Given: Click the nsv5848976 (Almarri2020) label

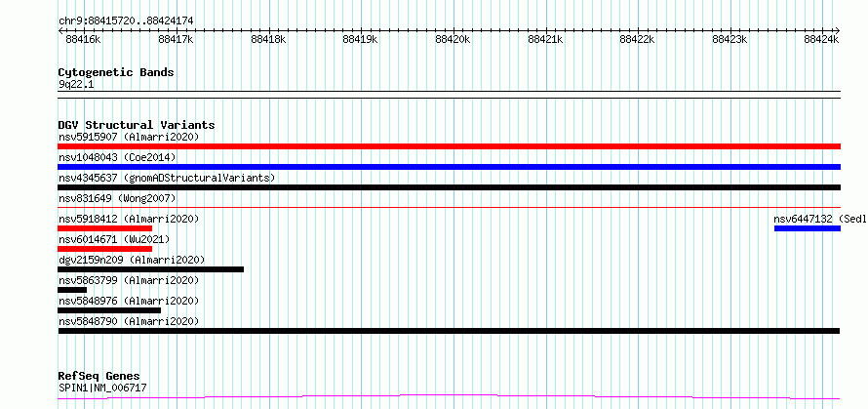Looking at the screenshot, I should (x=129, y=301).
